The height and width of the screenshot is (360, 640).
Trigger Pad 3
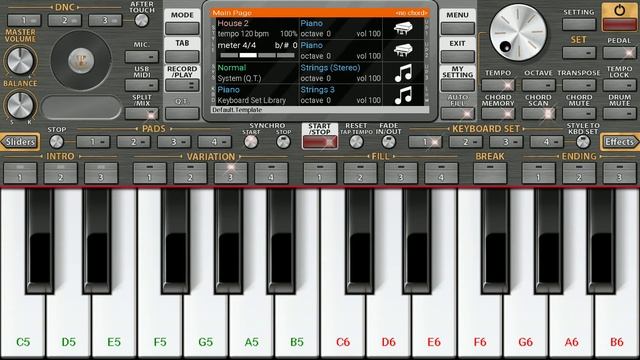point(174,142)
